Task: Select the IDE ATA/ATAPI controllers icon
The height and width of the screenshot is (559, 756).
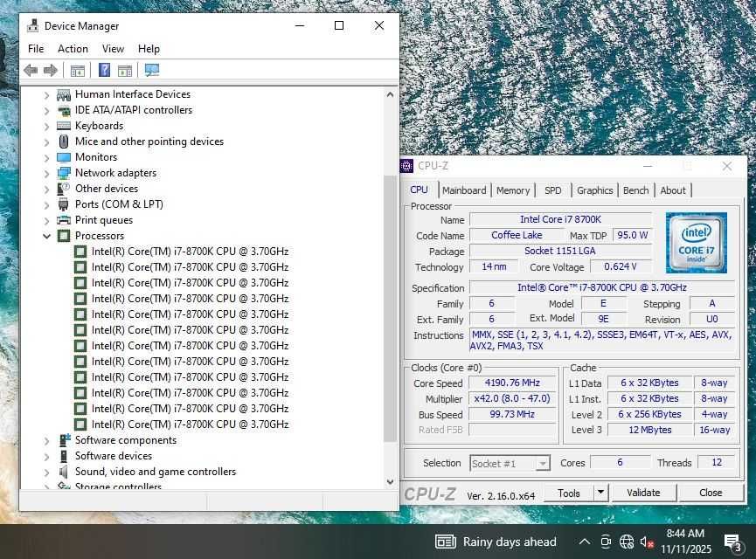Action: [64, 110]
